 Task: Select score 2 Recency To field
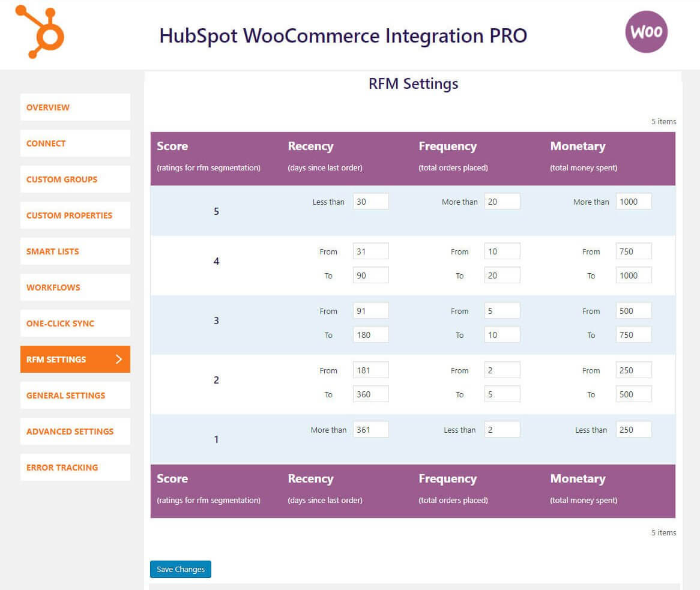pyautogui.click(x=370, y=394)
